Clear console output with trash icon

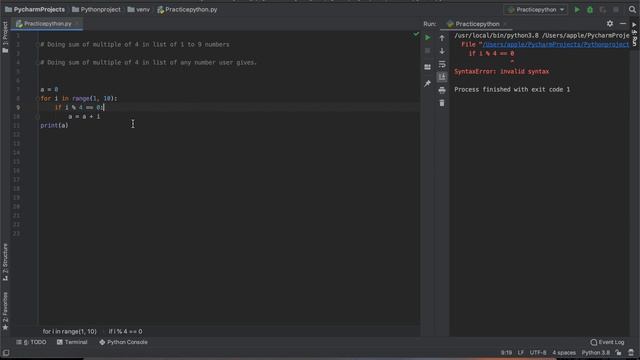coord(442,103)
